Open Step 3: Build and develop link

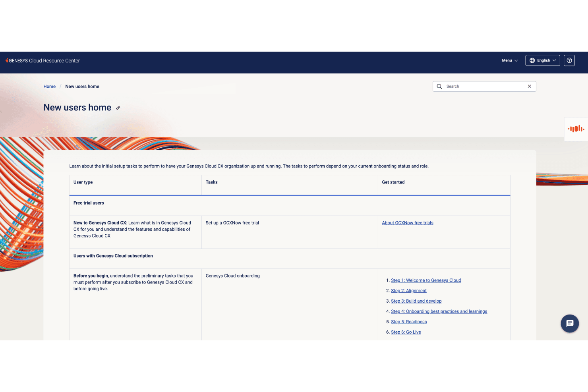pos(416,301)
